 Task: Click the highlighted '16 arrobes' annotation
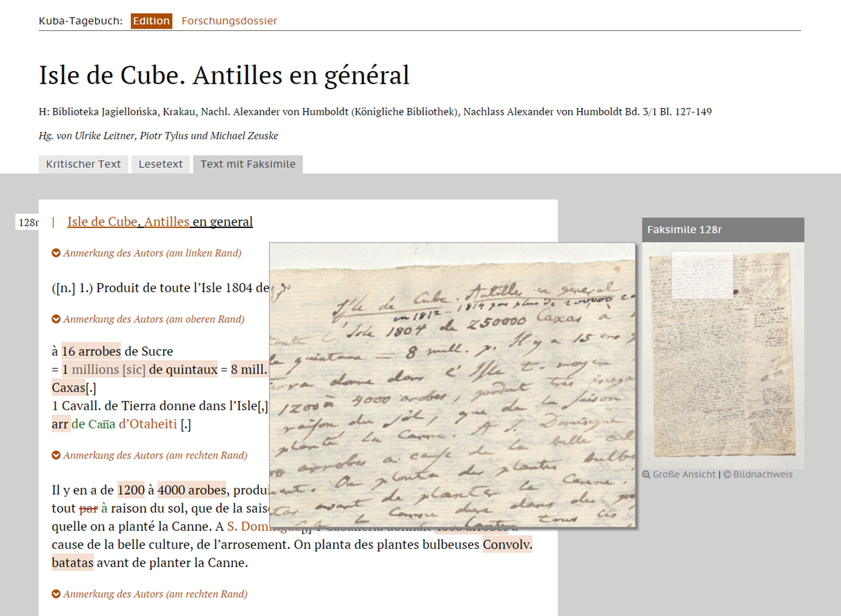click(x=91, y=351)
